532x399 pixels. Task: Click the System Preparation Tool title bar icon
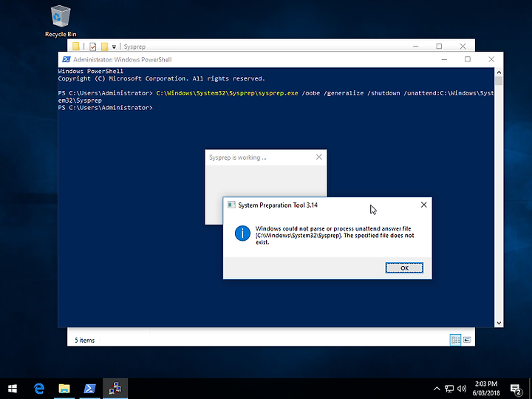231,205
